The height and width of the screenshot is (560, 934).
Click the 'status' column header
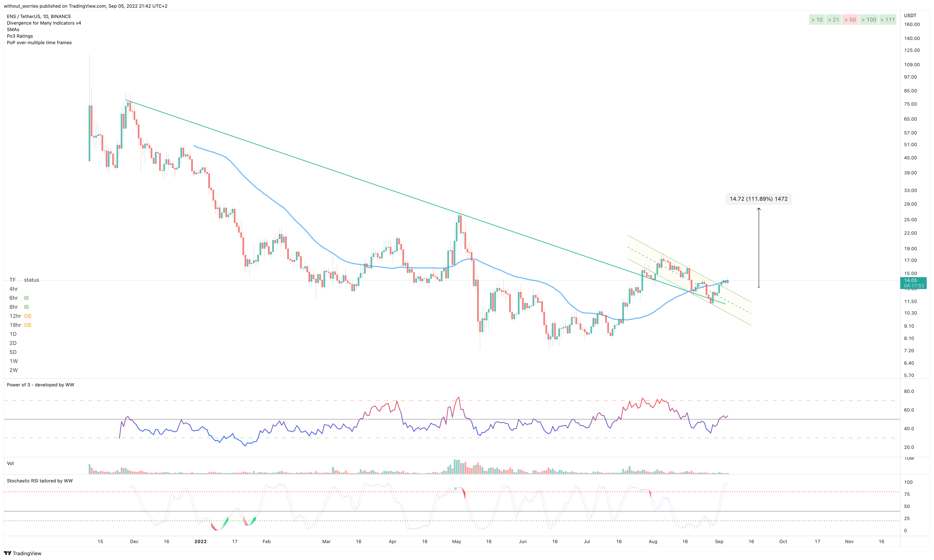[31, 280]
